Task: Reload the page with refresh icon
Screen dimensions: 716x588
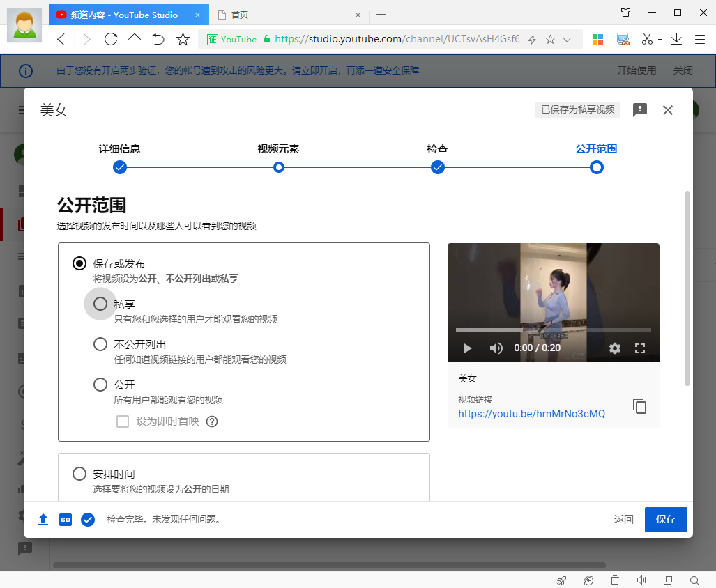Action: coord(111,39)
